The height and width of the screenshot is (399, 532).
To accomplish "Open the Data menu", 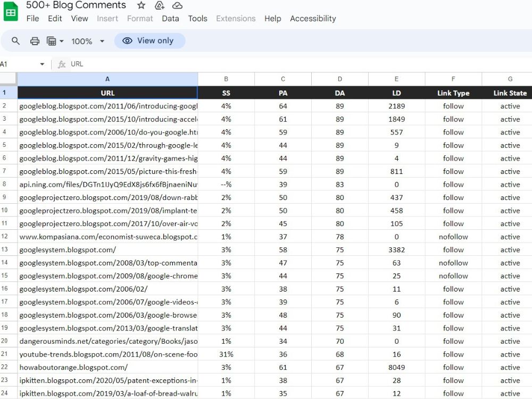I will pyautogui.click(x=170, y=18).
